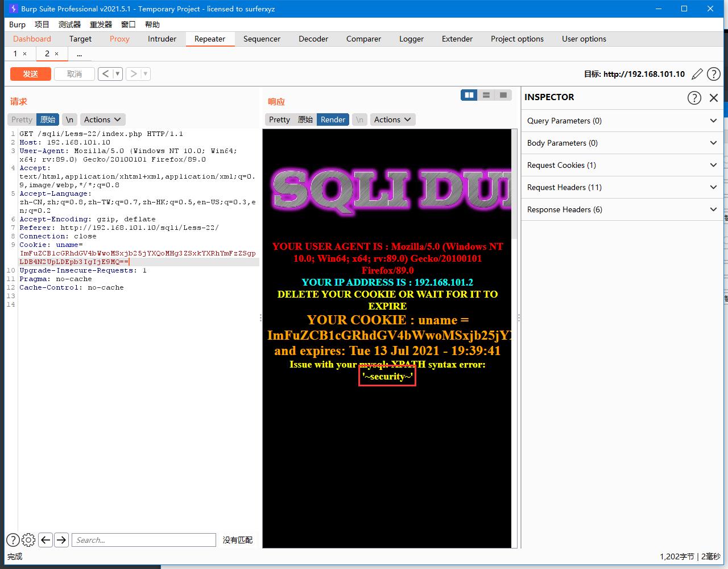Image resolution: width=728 pixels, height=569 pixels.
Task: Open the history back dropdown arrow
Action: [x=118, y=73]
